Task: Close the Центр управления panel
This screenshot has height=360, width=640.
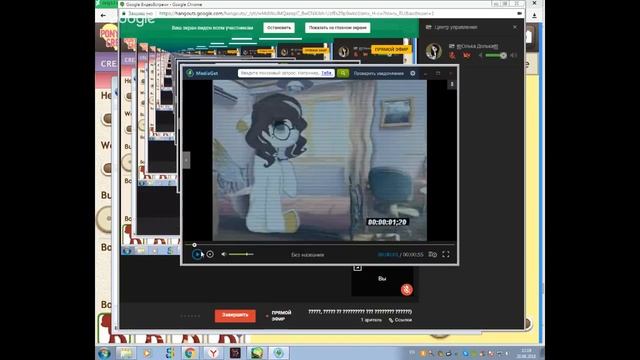Action: click(515, 27)
